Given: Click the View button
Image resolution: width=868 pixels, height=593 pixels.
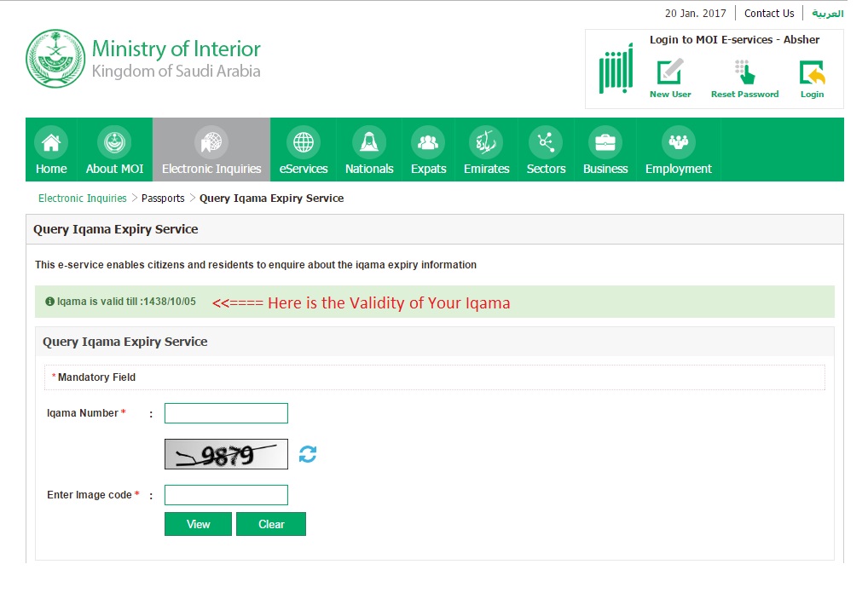Looking at the screenshot, I should coord(198,524).
